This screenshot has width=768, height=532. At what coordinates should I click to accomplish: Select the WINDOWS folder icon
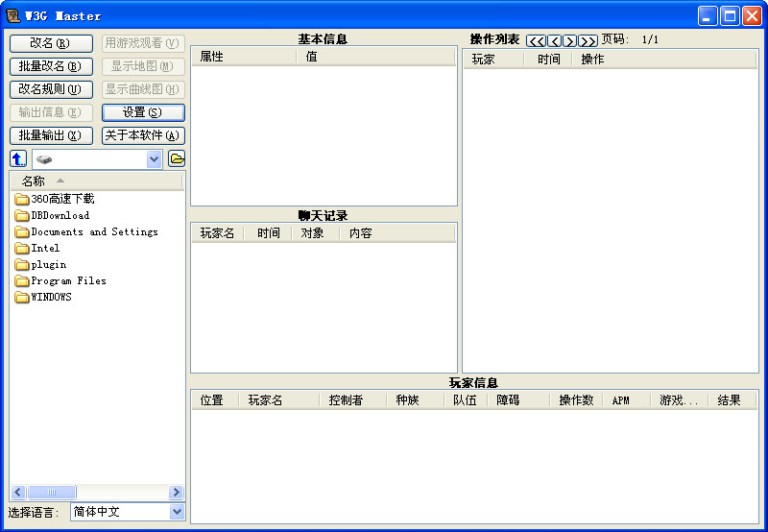click(21, 298)
